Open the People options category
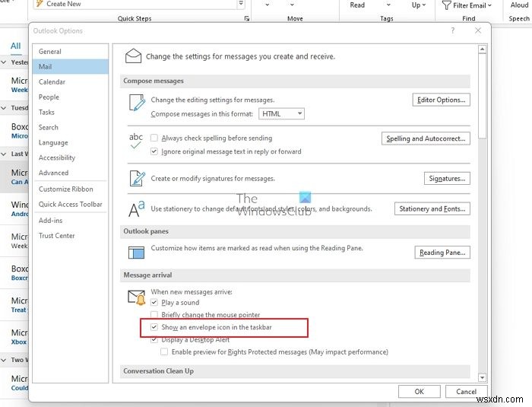532x407 pixels. (x=71, y=97)
